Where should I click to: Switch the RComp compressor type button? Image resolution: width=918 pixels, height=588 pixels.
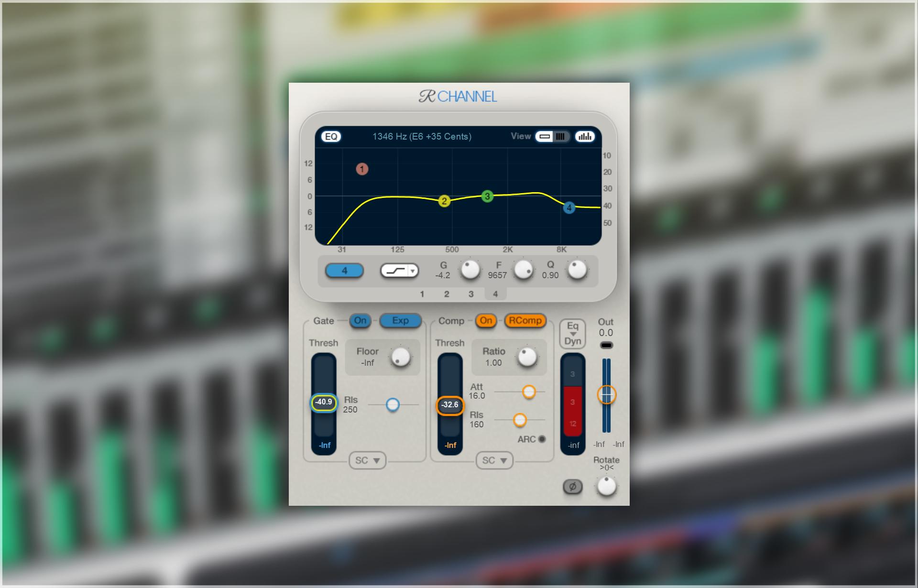click(525, 320)
